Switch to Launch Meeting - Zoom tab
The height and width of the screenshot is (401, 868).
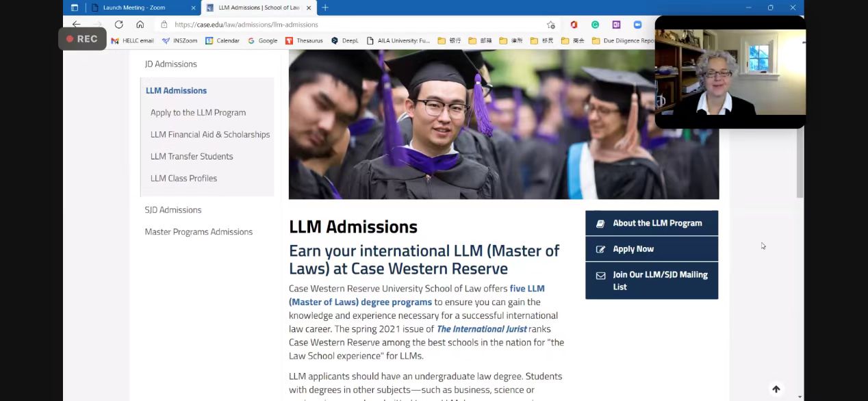(134, 8)
